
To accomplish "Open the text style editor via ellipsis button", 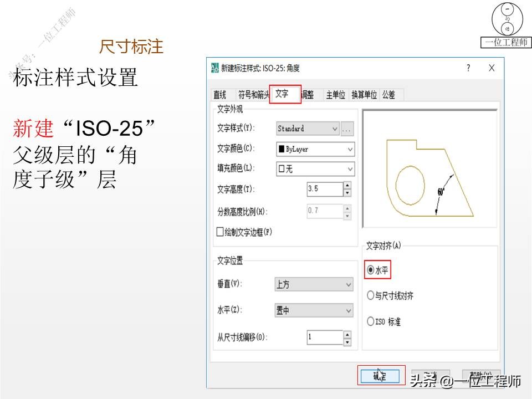I will pyautogui.click(x=347, y=129).
